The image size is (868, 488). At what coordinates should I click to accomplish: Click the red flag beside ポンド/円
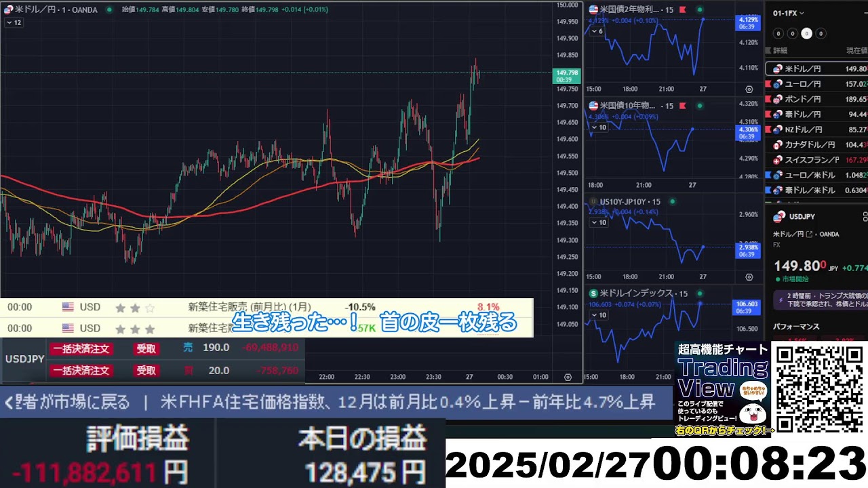pyautogui.click(x=768, y=99)
